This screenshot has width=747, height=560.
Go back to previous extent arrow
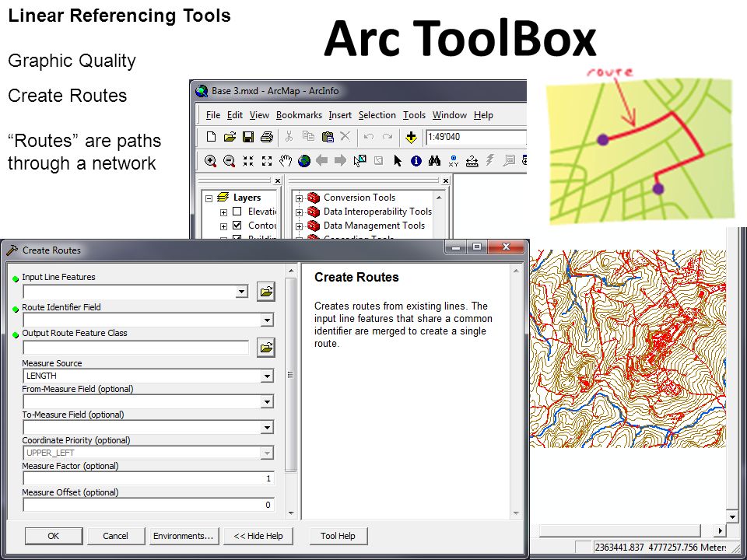322,160
